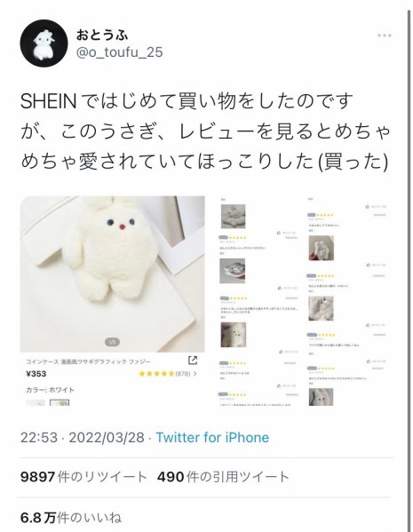Select the white color swatch option
The width and height of the screenshot is (413, 532).
pyautogui.click(x=36, y=402)
